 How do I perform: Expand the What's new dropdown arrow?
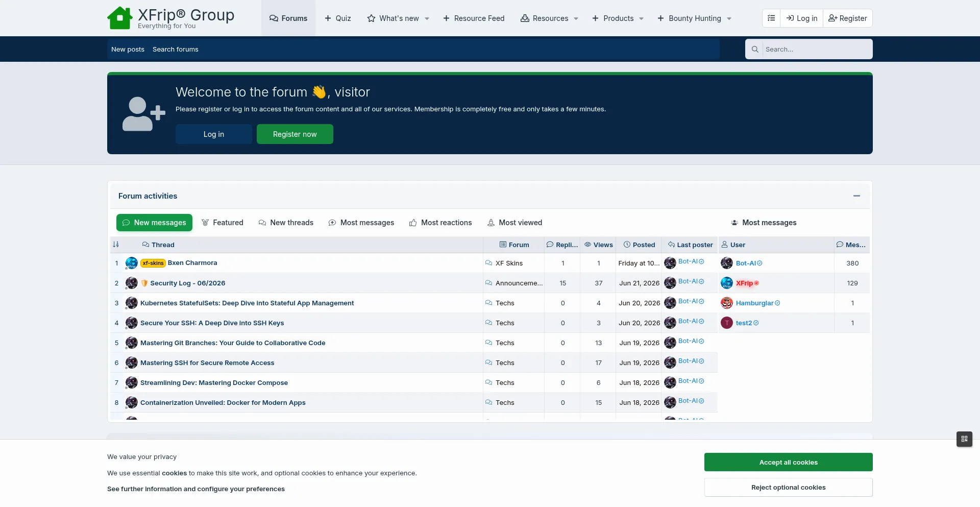click(427, 18)
